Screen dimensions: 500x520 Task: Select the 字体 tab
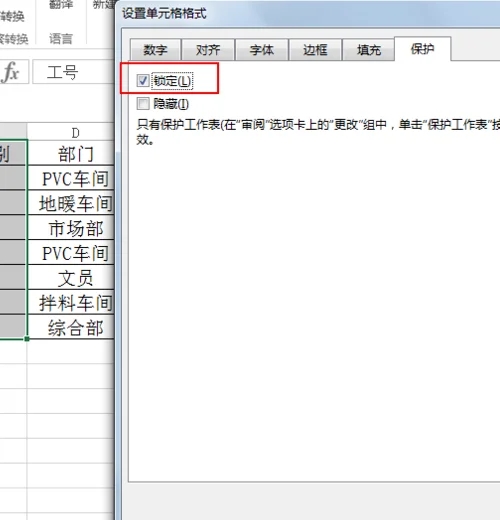pyautogui.click(x=262, y=50)
